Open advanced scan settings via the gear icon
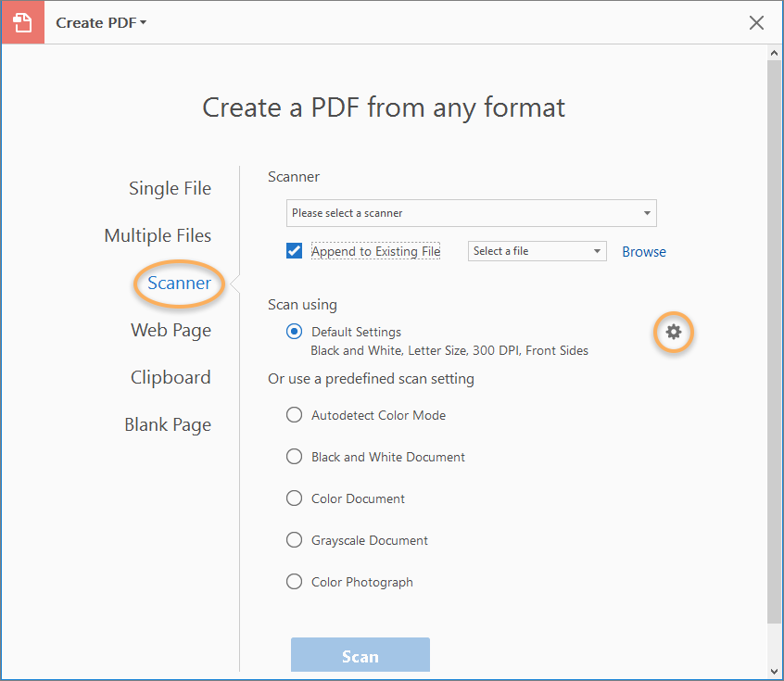784x681 pixels. tap(674, 333)
